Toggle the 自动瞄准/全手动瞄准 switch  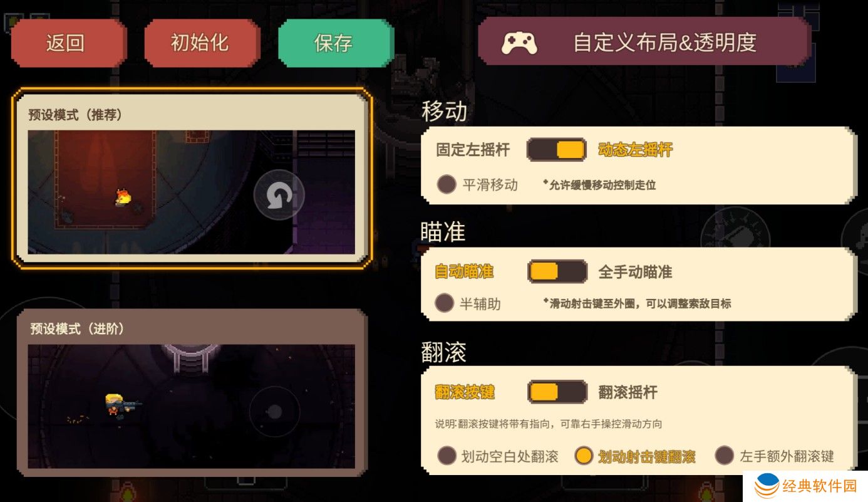557,271
